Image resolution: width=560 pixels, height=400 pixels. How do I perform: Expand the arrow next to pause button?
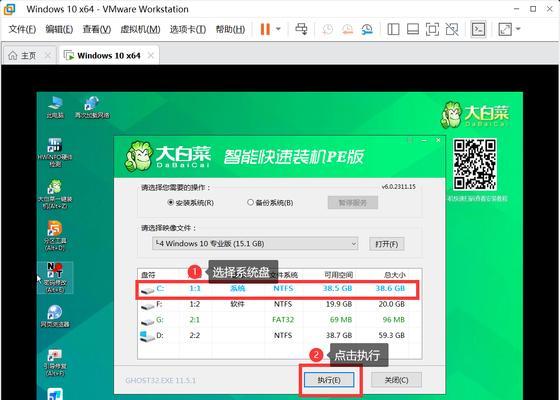278,29
